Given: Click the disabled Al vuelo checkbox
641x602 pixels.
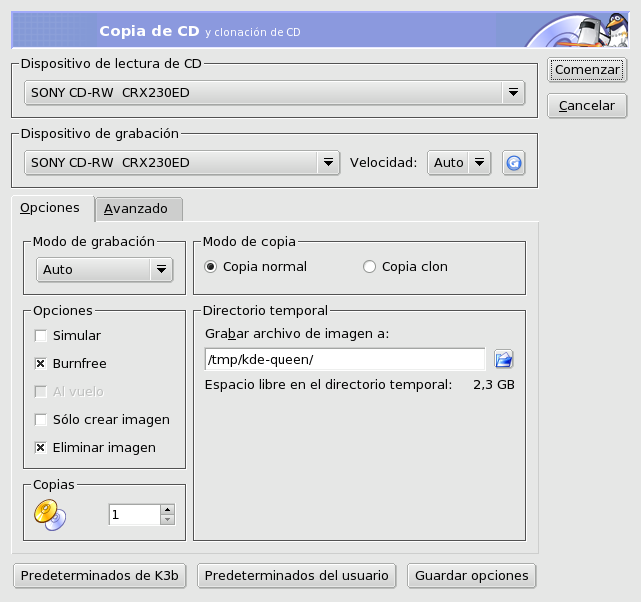Looking at the screenshot, I should coord(40,392).
